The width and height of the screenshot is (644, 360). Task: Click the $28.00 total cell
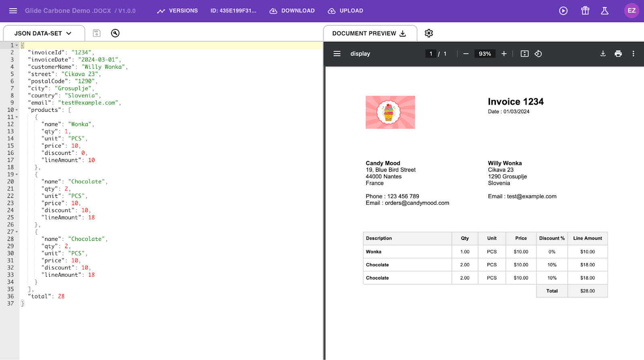[588, 291]
